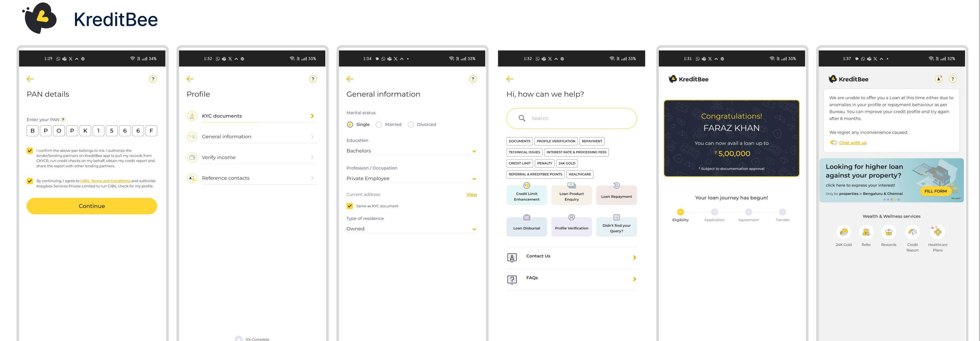Open Reference contacts row chevron
980x341 pixels.
click(x=312, y=178)
